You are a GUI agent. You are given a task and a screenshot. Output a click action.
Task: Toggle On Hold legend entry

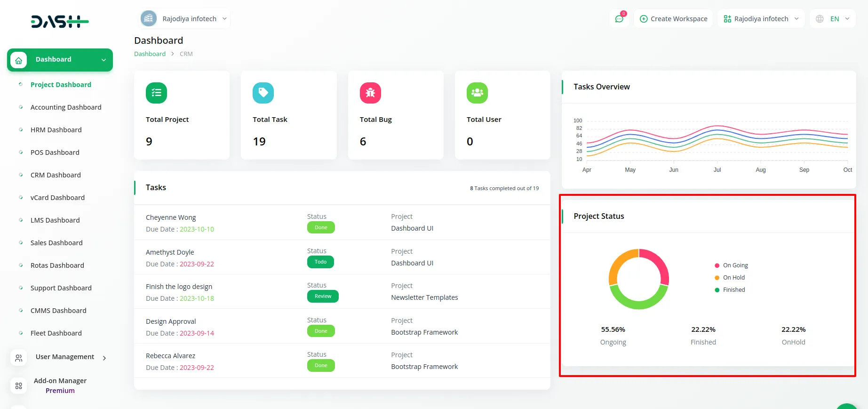point(733,278)
